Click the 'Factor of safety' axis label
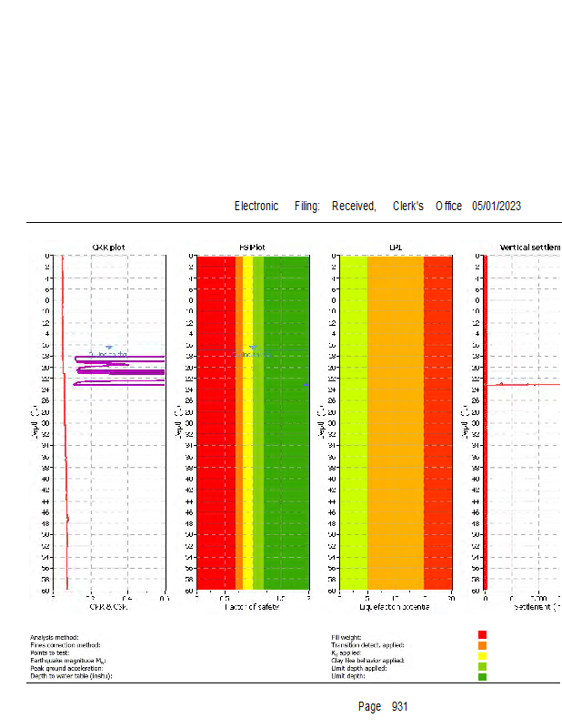Viewport: 562px width, 728px height. click(x=252, y=606)
